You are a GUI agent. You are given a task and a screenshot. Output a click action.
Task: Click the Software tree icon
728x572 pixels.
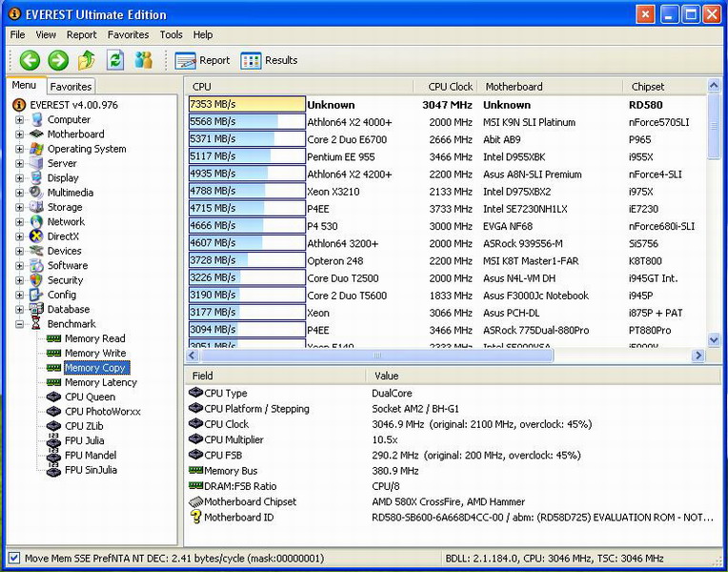pos(36,265)
